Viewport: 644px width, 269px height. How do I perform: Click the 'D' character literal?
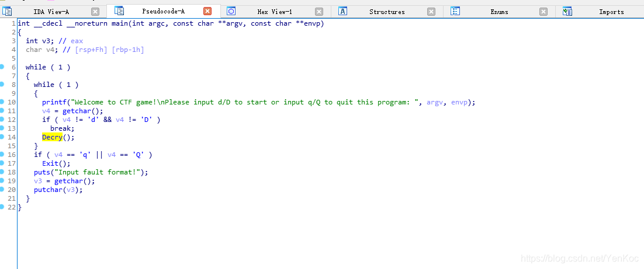tap(146, 120)
